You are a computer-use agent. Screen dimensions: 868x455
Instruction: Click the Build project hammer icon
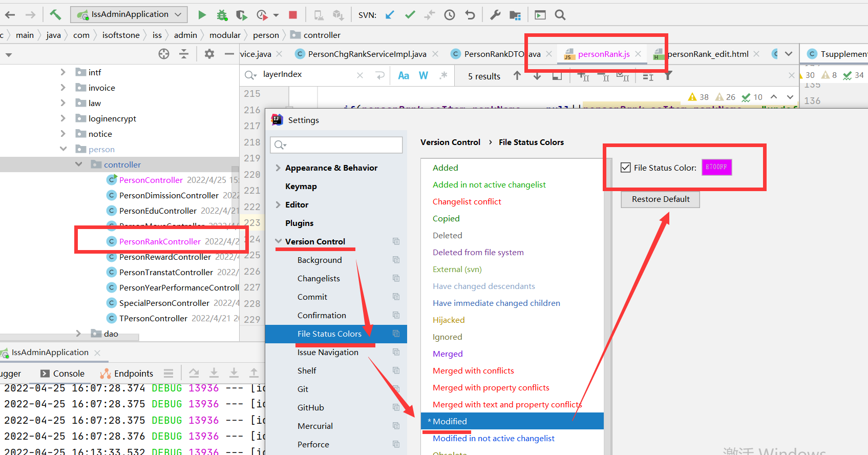(x=55, y=14)
